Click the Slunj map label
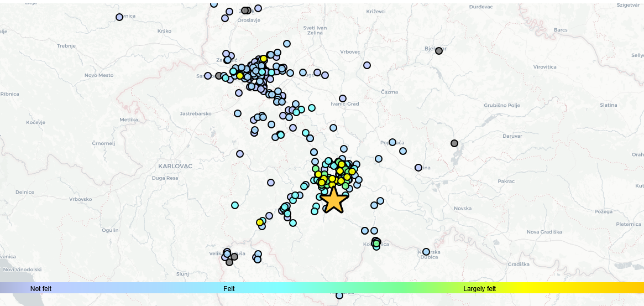This screenshot has height=306, width=644. [182, 274]
